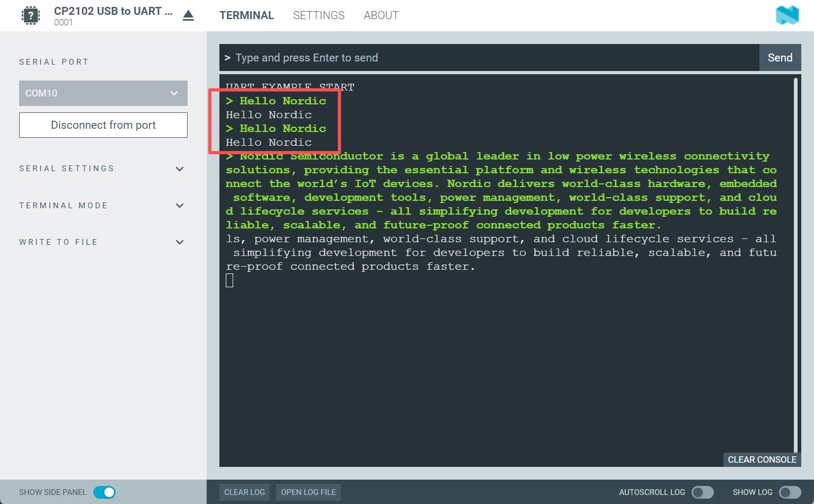Viewport: 814px width, 504px height.
Task: Clear the console output
Action: [762, 459]
